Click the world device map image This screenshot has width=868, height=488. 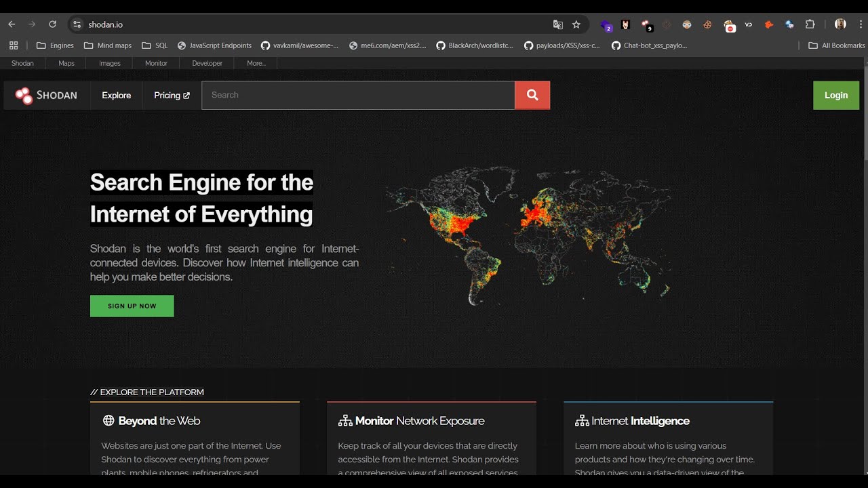coord(528,236)
